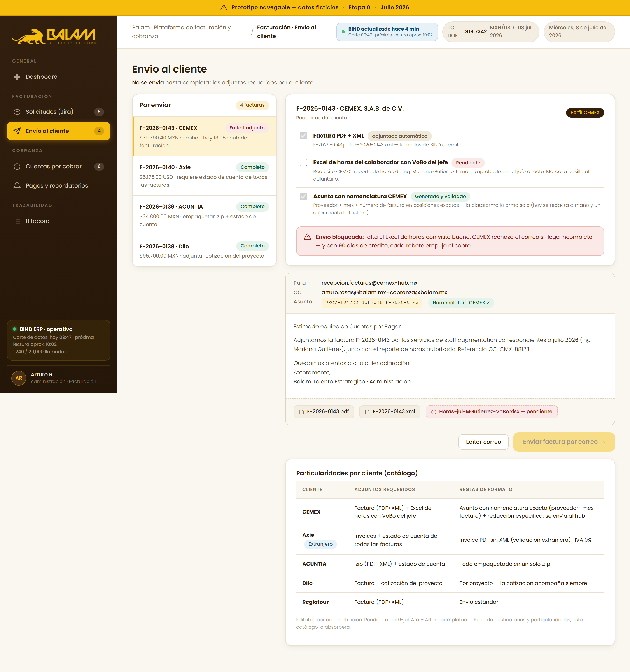Click the Dashboard grid icon
630x672 pixels.
tap(17, 77)
